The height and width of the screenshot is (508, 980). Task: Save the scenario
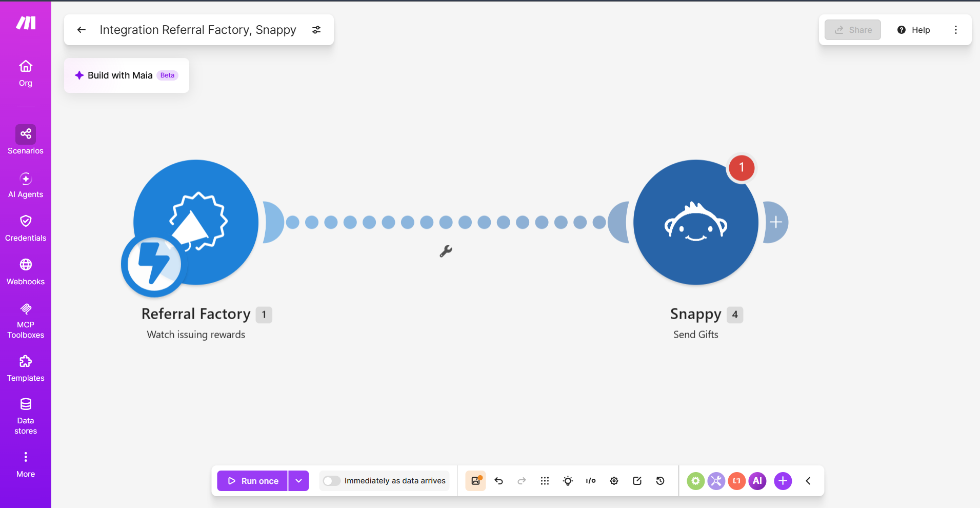tap(475, 481)
